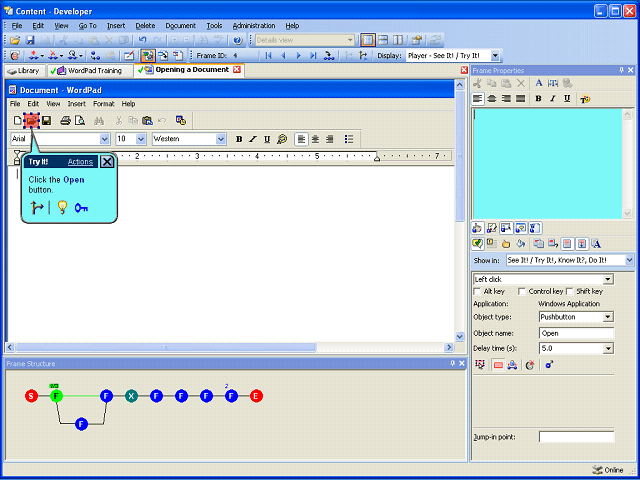640x480 pixels.
Task: Open the Delay time 5.0 dropdown
Action: [x=608, y=349]
